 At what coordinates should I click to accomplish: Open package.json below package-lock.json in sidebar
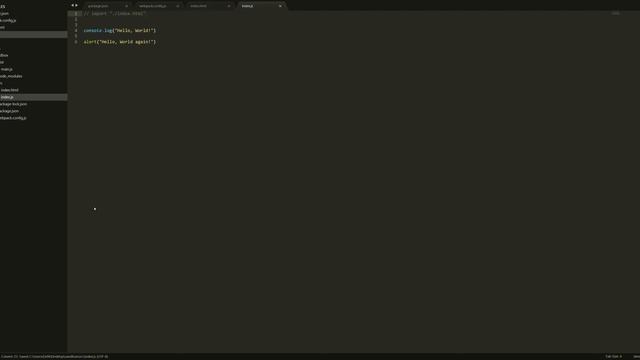(x=9, y=111)
